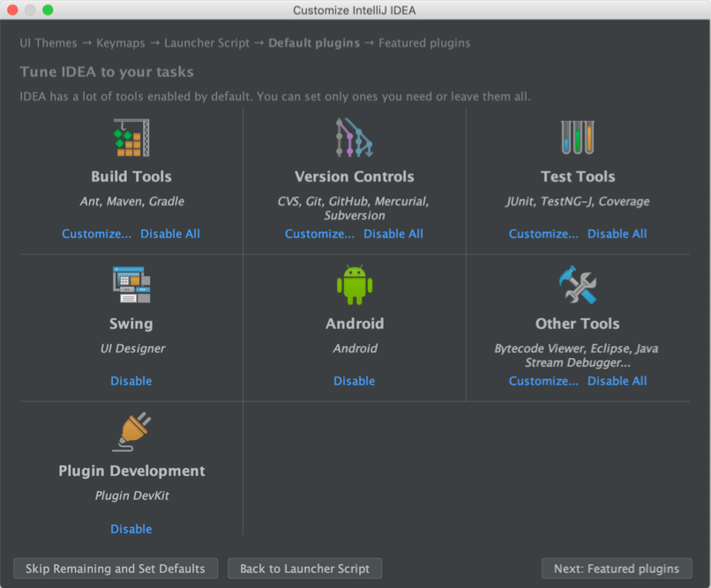Screen dimensions: 711x588
Task: Click the Build Tools crane icon
Action: tap(131, 138)
